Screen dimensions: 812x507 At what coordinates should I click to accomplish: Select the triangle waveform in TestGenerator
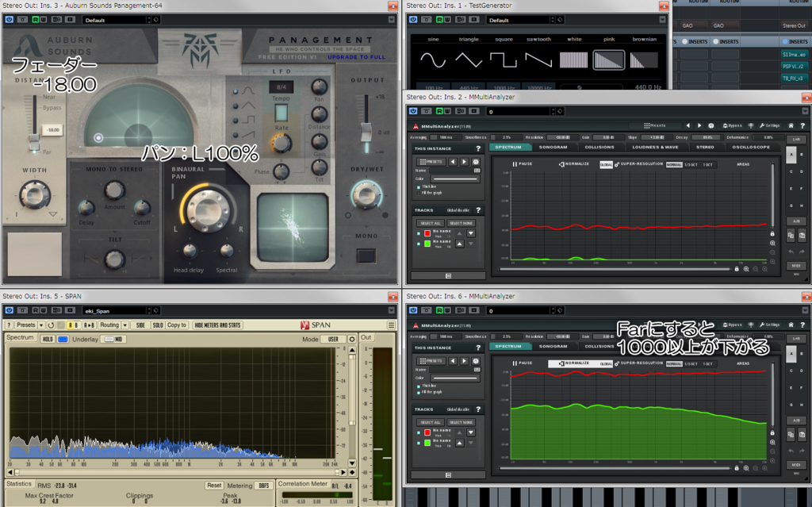468,60
